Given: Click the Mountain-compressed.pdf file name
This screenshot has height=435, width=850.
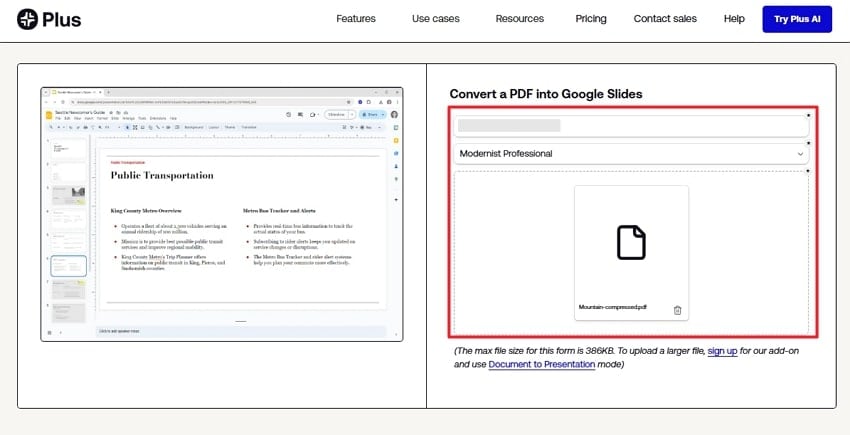Looking at the screenshot, I should pos(613,307).
